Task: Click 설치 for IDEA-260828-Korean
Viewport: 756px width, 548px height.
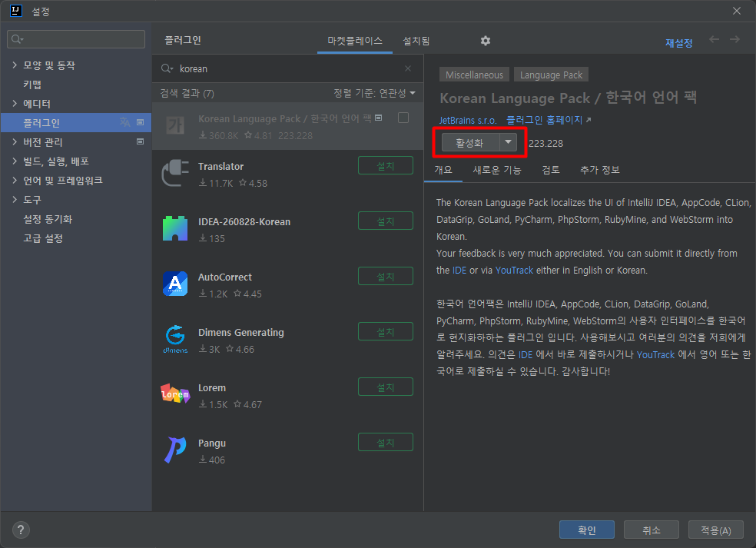Action: 386,221
